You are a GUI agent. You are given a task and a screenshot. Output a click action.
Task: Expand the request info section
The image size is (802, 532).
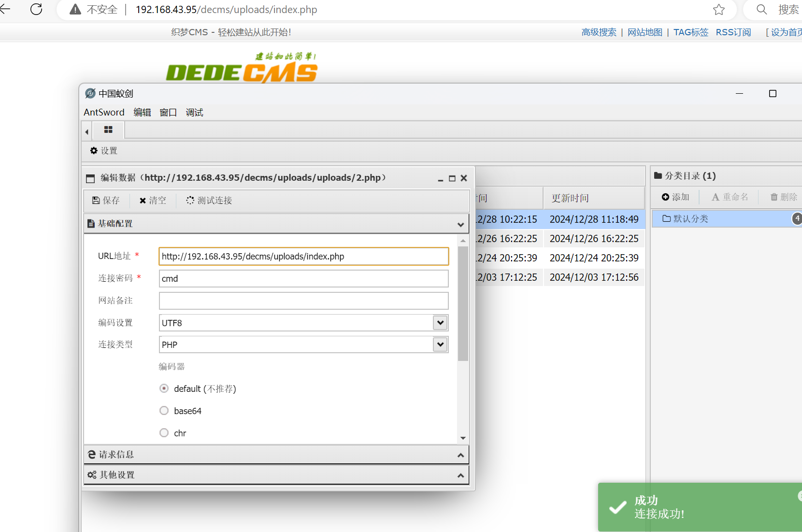tap(276, 455)
